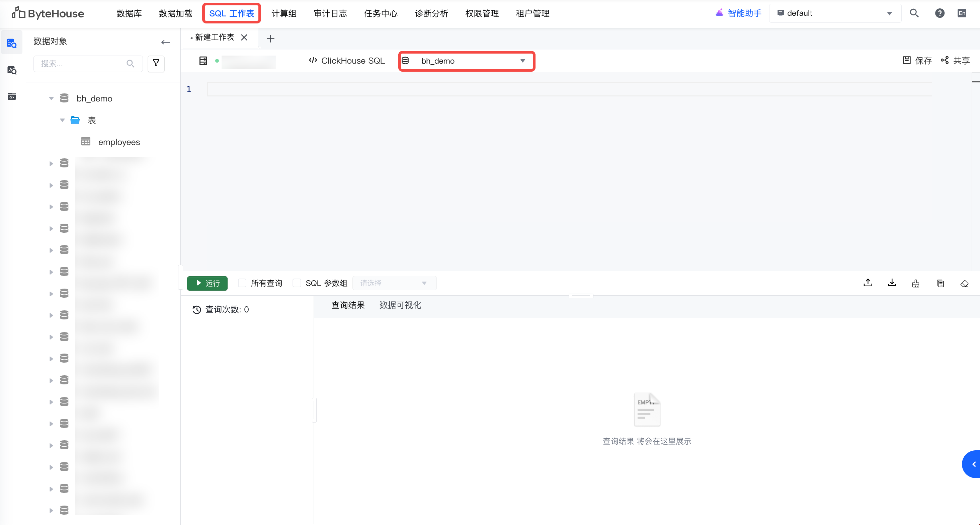
Task: Add a new worksheet tab with the plus icon
Action: [x=270, y=39]
